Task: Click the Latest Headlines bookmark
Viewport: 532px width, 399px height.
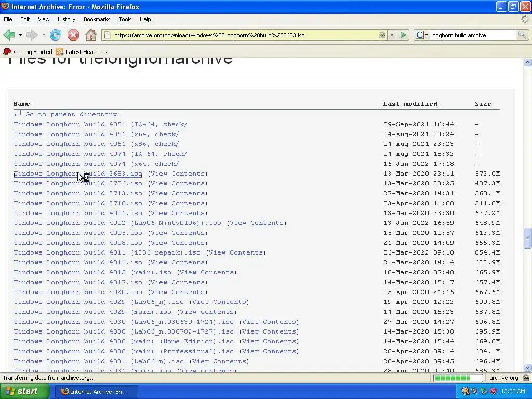Action: point(82,51)
